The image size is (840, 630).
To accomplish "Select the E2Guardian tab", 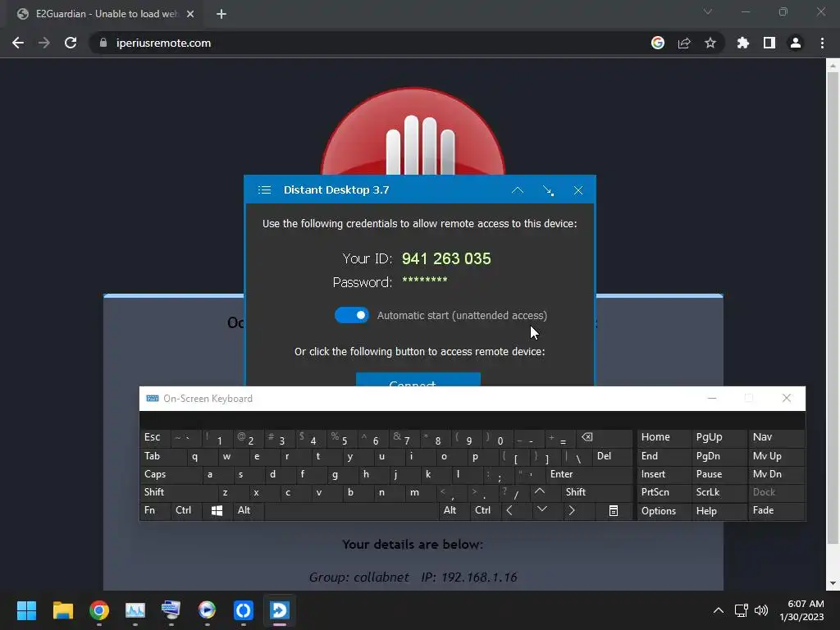I will tap(105, 14).
